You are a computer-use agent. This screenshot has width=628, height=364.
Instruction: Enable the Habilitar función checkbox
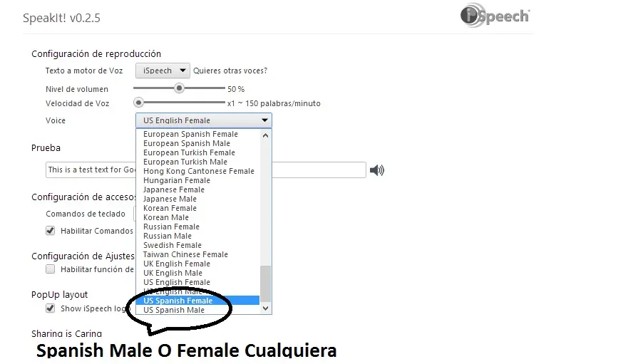50,269
